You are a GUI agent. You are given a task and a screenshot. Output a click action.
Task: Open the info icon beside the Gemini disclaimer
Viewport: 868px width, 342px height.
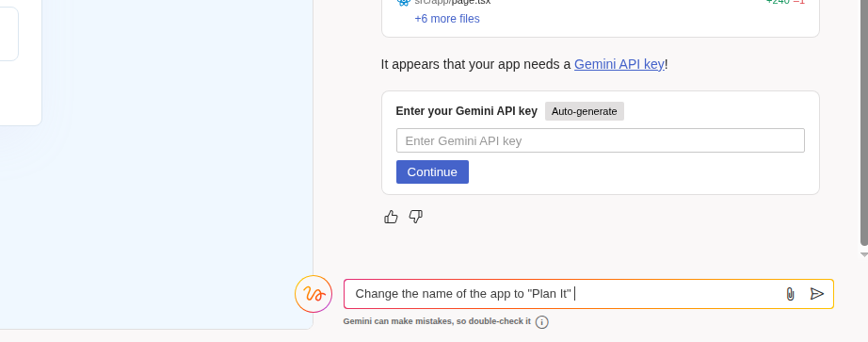pyautogui.click(x=542, y=322)
